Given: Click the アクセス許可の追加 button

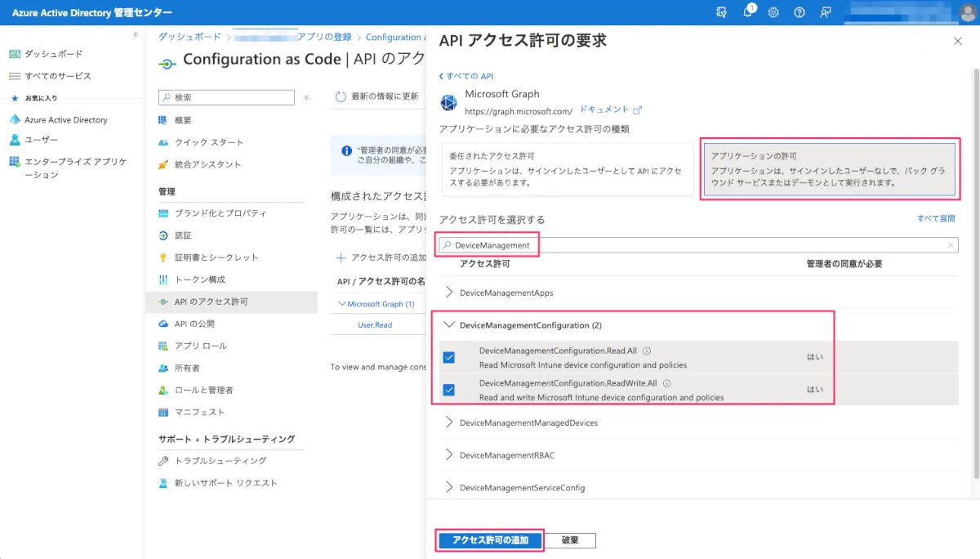Looking at the screenshot, I should click(490, 540).
